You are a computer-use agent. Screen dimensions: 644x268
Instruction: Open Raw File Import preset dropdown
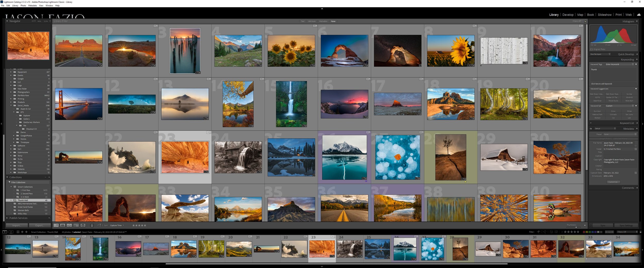(600, 54)
